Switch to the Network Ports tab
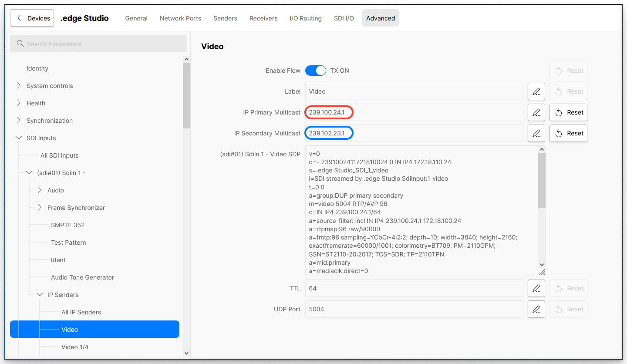Image resolution: width=627 pixels, height=364 pixels. pos(180,18)
